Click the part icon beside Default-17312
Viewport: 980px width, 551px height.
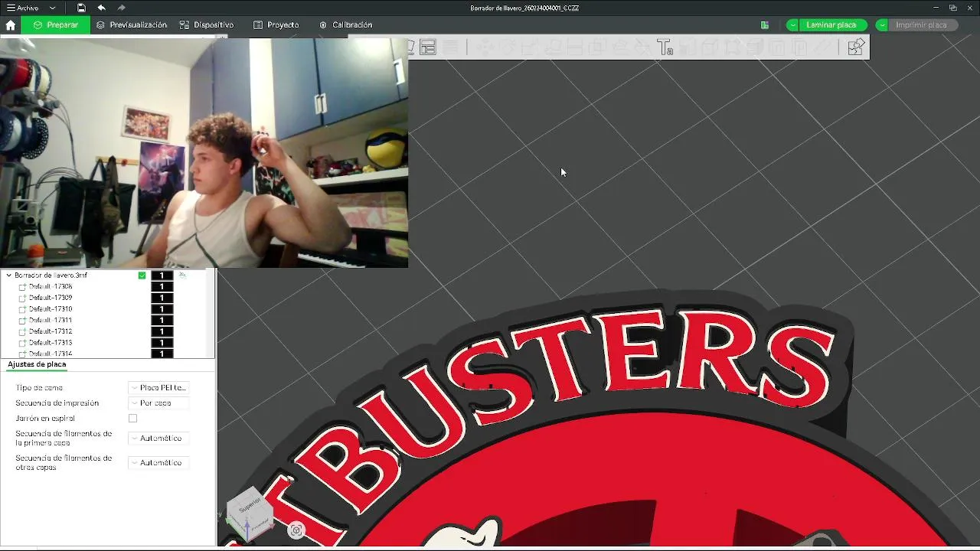tap(22, 331)
